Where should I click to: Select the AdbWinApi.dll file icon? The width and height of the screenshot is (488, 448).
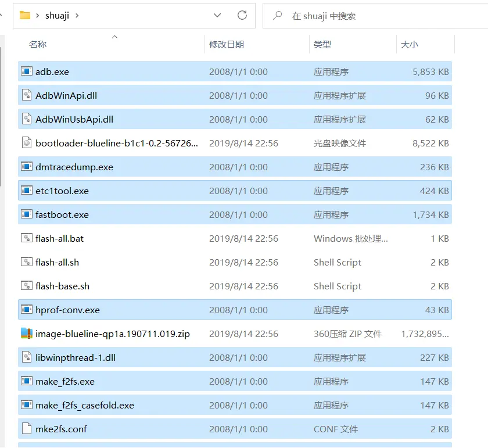click(x=27, y=95)
